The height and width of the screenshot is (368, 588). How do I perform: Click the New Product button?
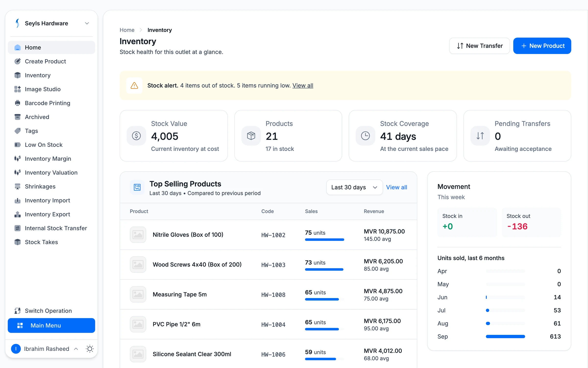point(542,46)
